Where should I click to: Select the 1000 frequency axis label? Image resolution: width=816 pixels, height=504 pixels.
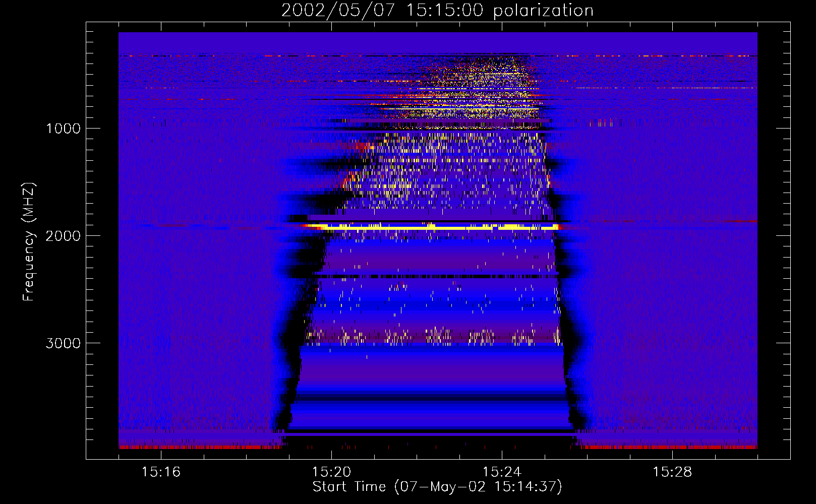tap(63, 129)
